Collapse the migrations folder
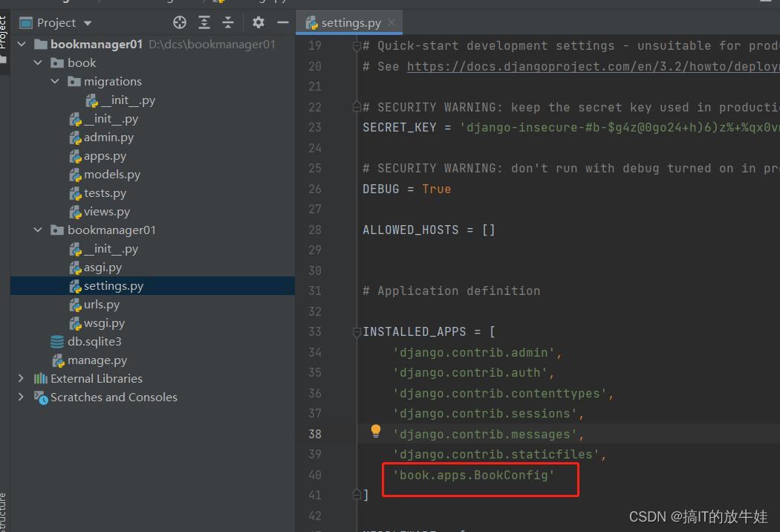This screenshot has width=780, height=532. pyautogui.click(x=55, y=81)
